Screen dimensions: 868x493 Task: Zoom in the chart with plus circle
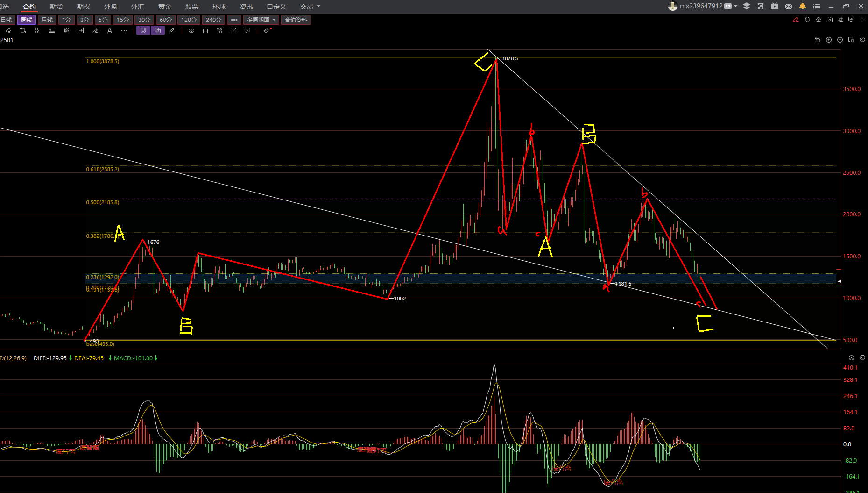pos(829,40)
